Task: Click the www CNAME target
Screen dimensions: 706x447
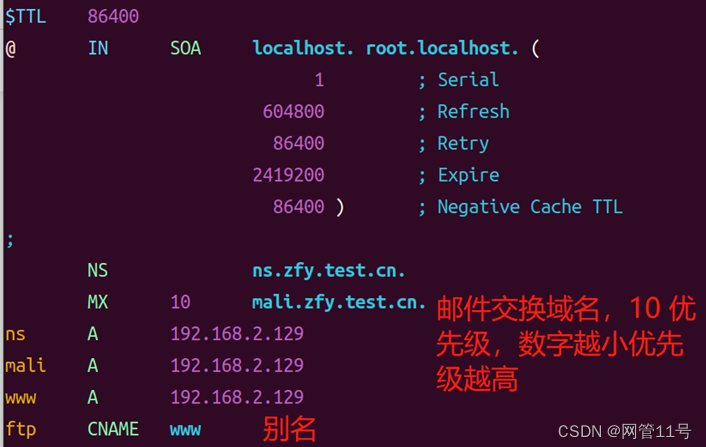Action: 186,430
